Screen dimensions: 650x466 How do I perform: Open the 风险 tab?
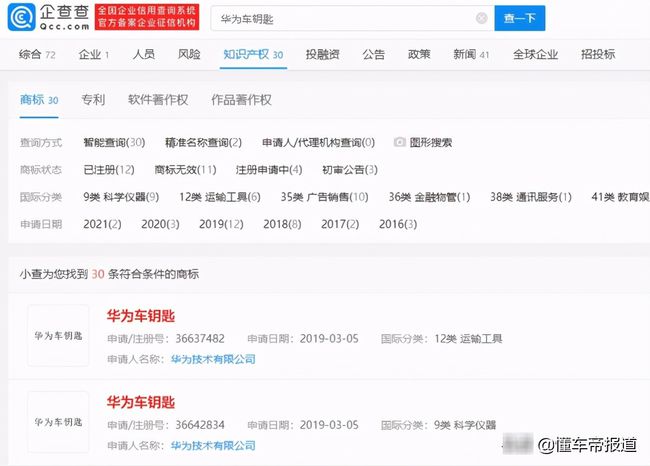pyautogui.click(x=189, y=54)
